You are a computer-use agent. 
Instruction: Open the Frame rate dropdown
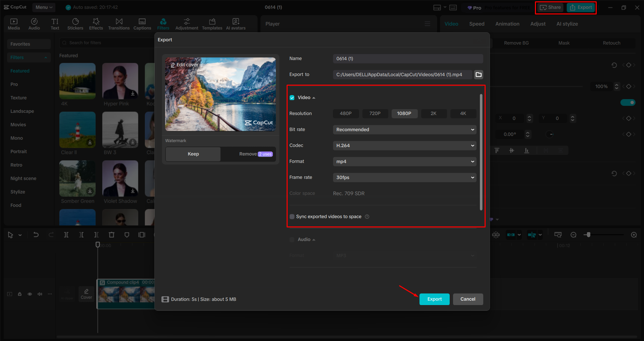404,177
